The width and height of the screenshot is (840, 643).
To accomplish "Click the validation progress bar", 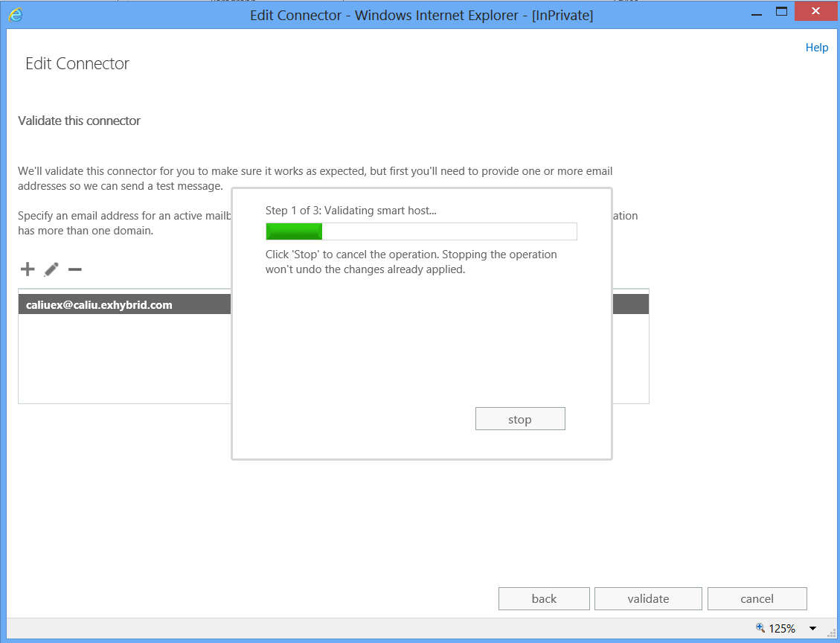I will pyautogui.click(x=420, y=231).
